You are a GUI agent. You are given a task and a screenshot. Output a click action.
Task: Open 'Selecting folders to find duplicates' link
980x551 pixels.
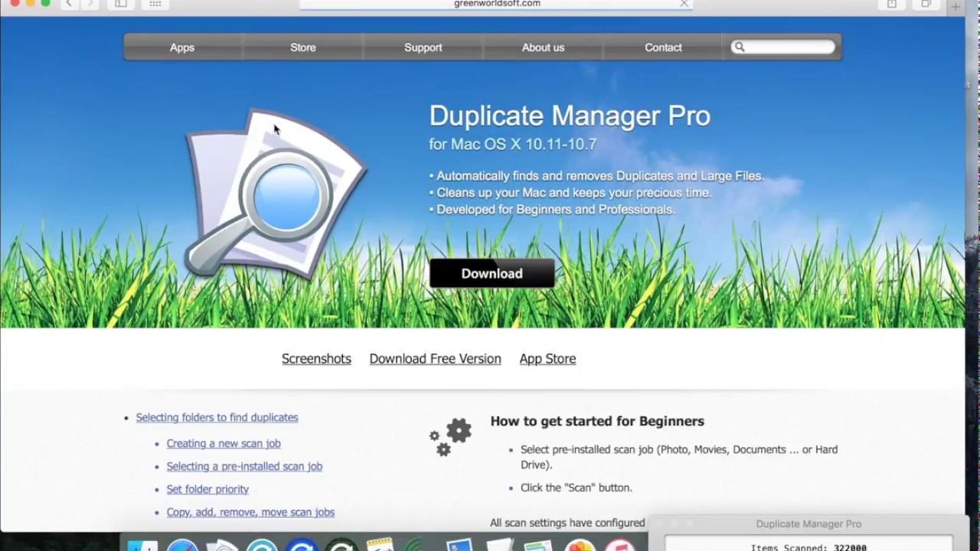217,418
